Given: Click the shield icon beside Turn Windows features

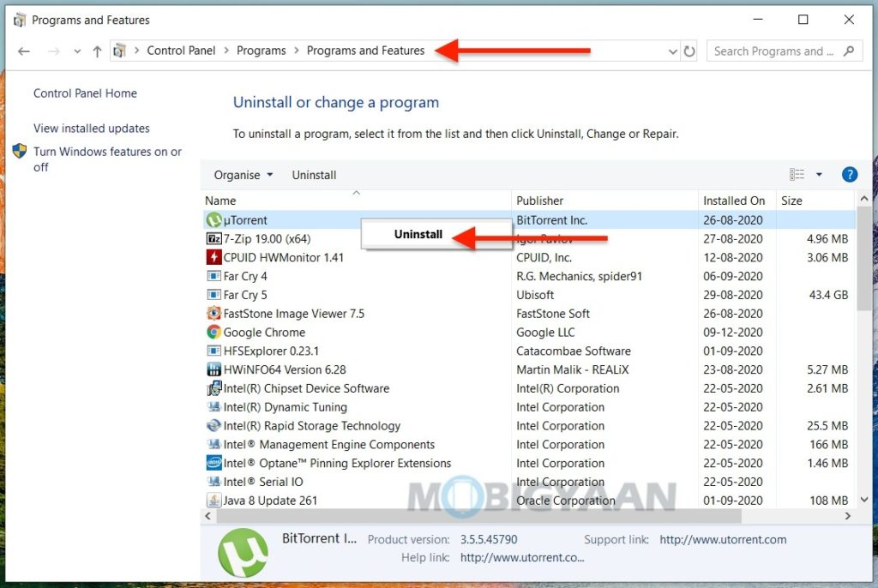Looking at the screenshot, I should click(x=20, y=150).
